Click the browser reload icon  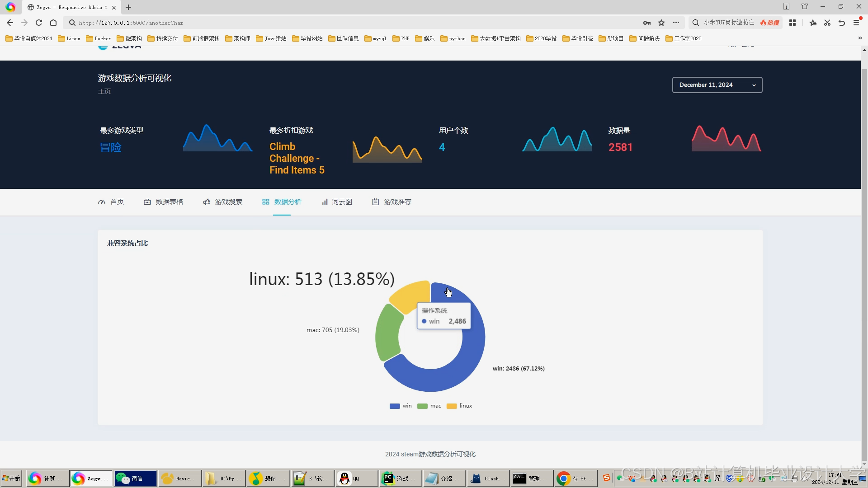tap(39, 23)
